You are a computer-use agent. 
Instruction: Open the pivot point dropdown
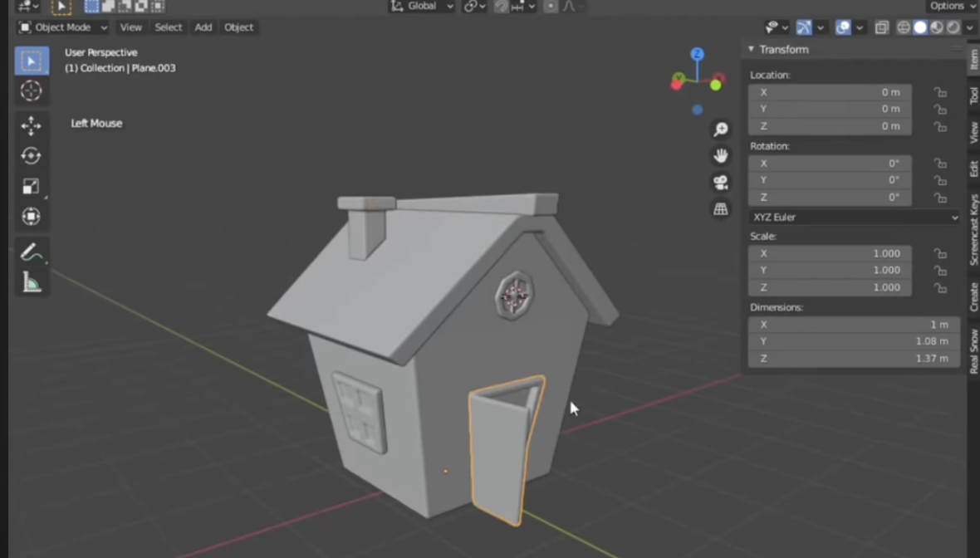pos(474,7)
